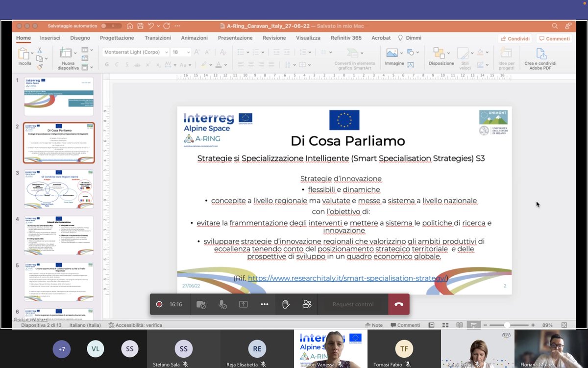Screen dimensions: 588x368
Task: Toggle Salvataggio automatico switch
Action: (111, 26)
